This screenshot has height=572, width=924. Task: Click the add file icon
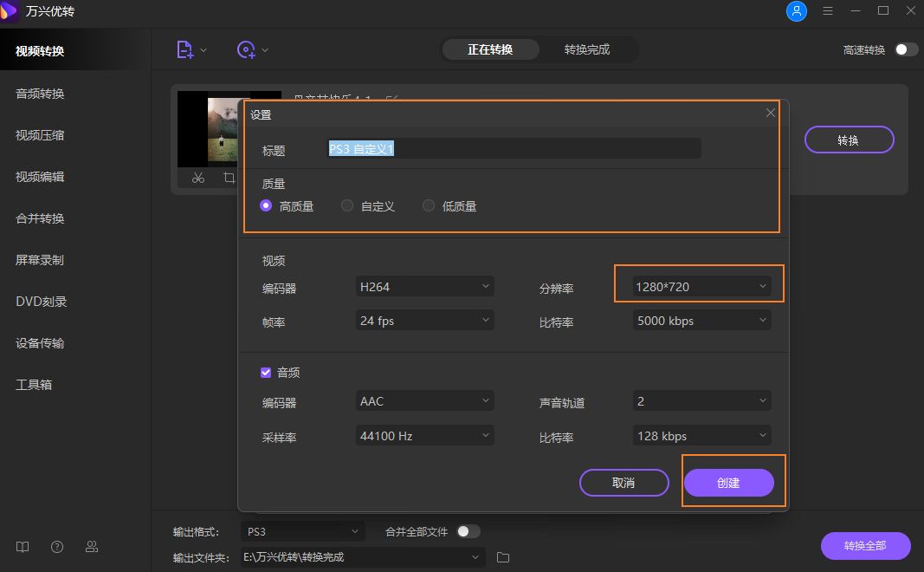(x=185, y=50)
